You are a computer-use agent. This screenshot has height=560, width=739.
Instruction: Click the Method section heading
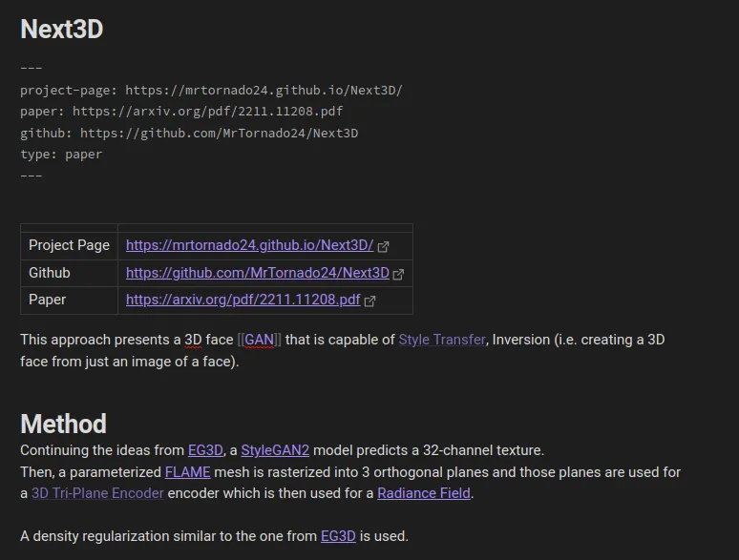tap(63, 424)
